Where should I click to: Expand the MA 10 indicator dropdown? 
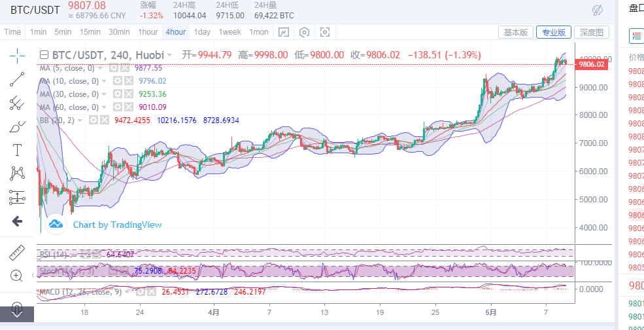pos(104,81)
